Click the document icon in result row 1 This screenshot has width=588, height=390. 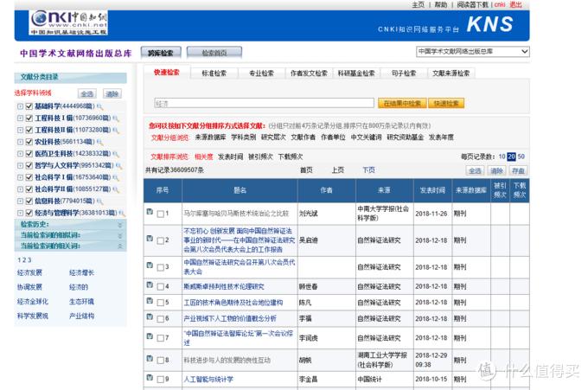[x=150, y=212]
